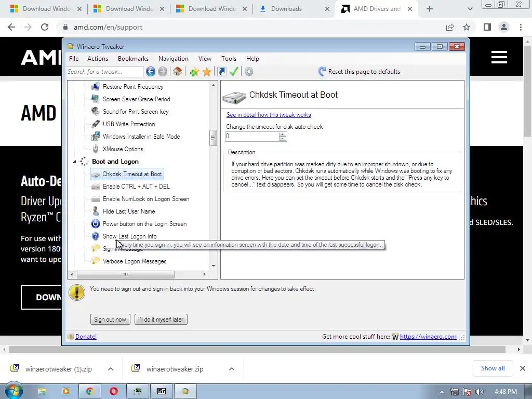Open a new browser tab with plus button

click(x=430, y=9)
